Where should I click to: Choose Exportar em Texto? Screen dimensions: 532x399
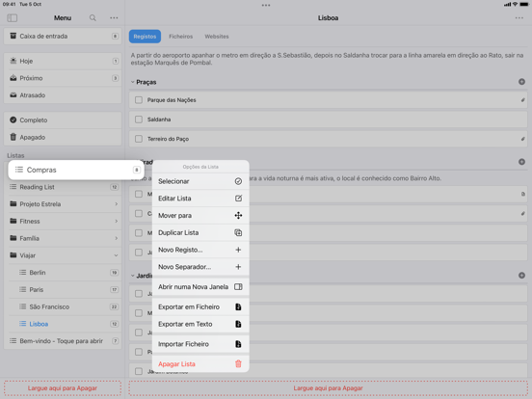pyautogui.click(x=200, y=324)
